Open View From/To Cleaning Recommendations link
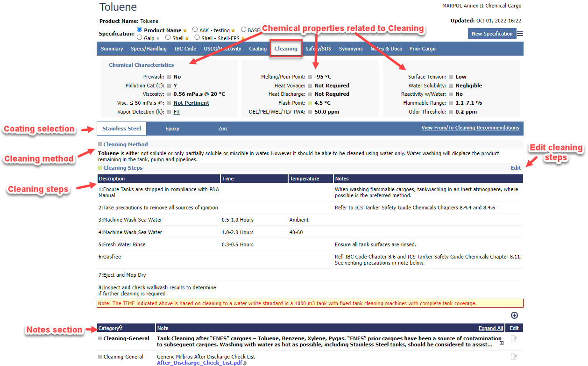 [470, 128]
